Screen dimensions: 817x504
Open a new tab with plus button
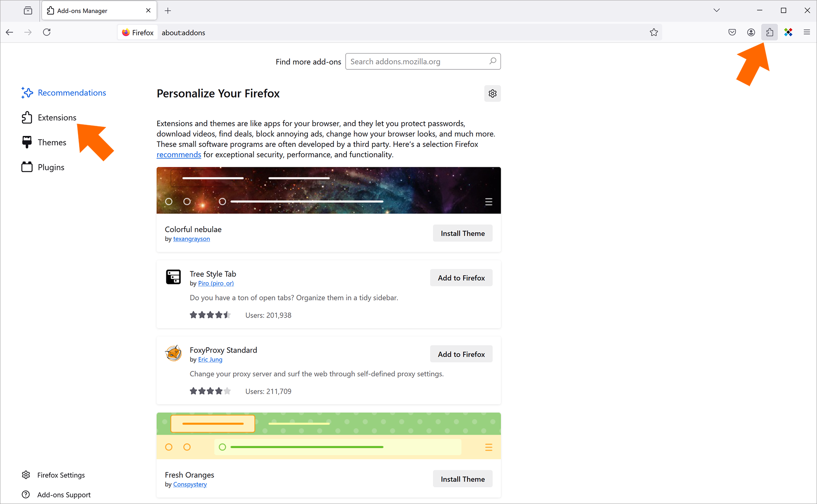pyautogui.click(x=168, y=11)
